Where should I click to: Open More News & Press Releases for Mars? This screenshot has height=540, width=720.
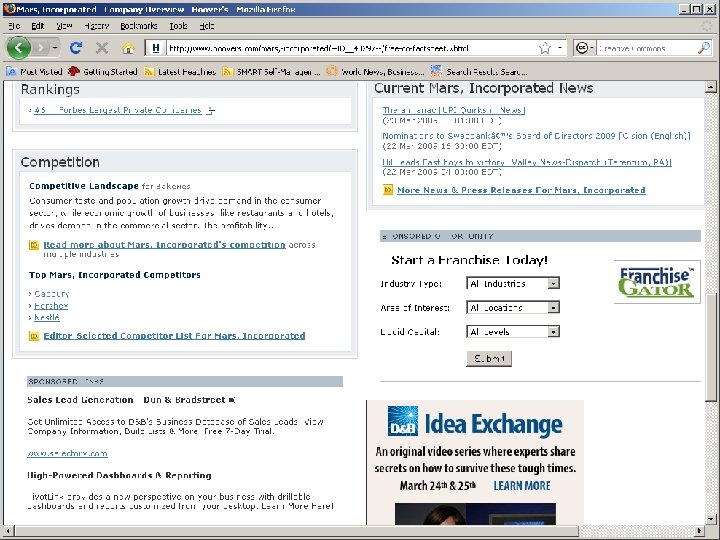click(521, 190)
